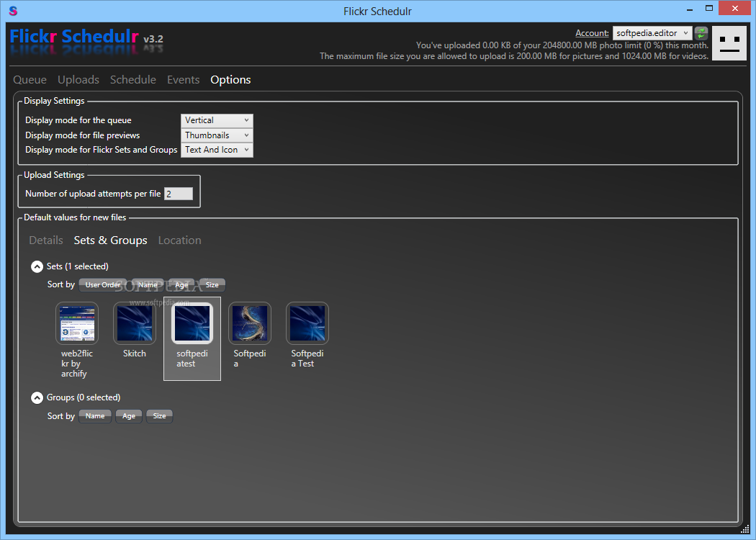The height and width of the screenshot is (540, 756).
Task: Click 'Number of upload attempts per file' label
Action: pos(93,194)
